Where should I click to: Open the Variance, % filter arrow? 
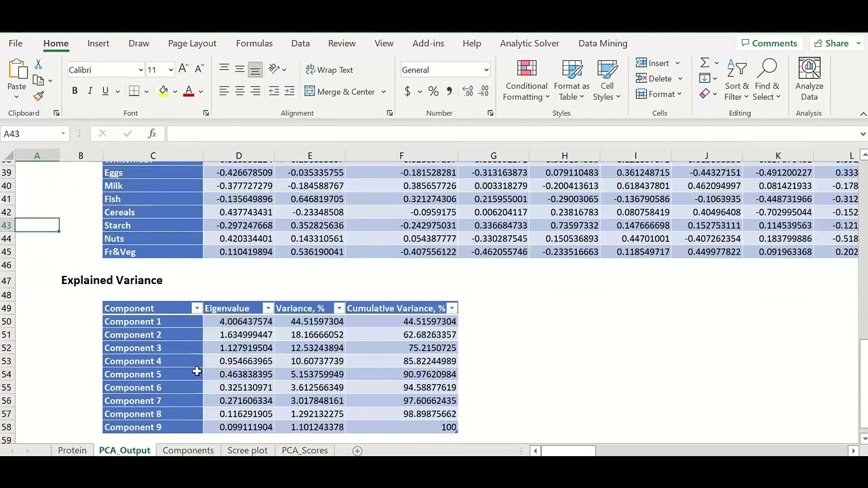coord(338,308)
